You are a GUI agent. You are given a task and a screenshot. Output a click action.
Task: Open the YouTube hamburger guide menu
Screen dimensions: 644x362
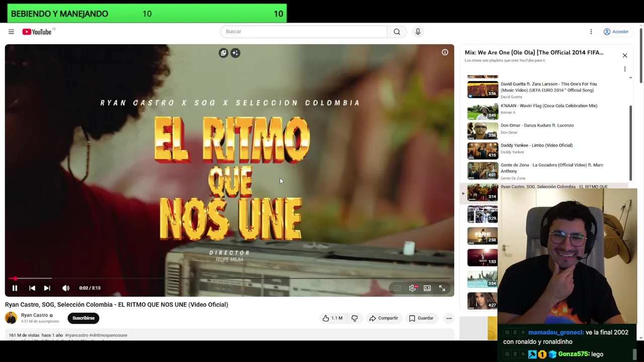[11, 32]
